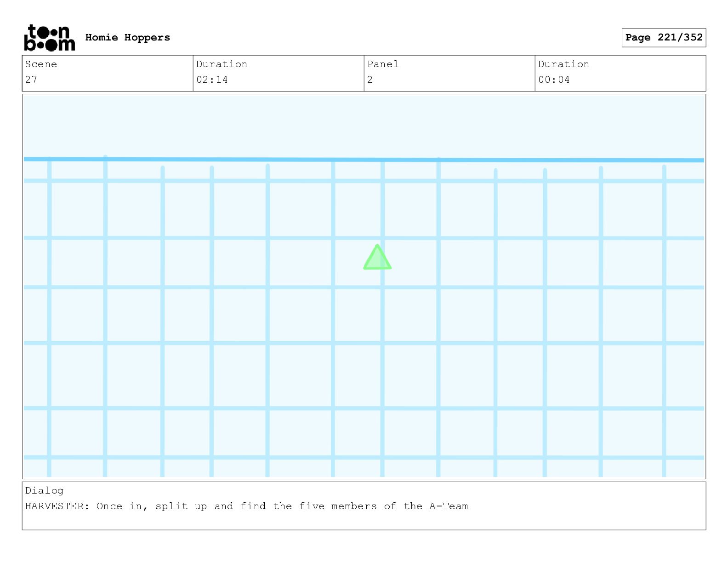This screenshot has width=728, height=563.
Task: Click the sky area above horizon
Action: click(x=364, y=126)
